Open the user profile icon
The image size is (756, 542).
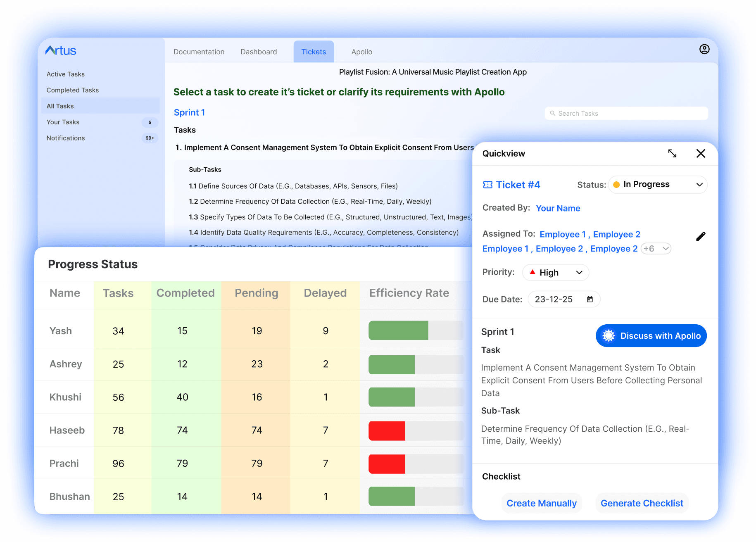704,49
